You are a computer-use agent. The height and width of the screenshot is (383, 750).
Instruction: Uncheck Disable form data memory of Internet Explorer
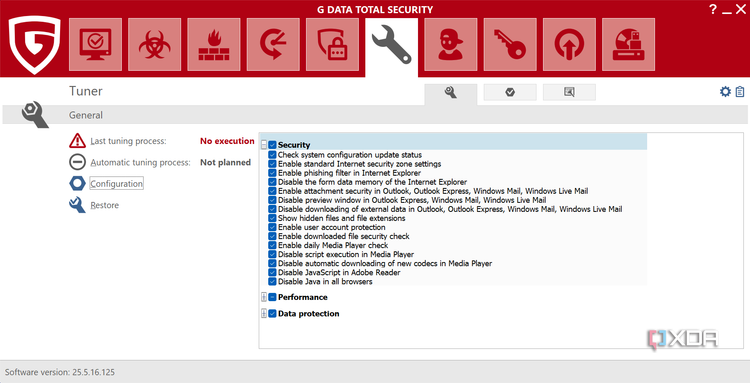(x=272, y=182)
